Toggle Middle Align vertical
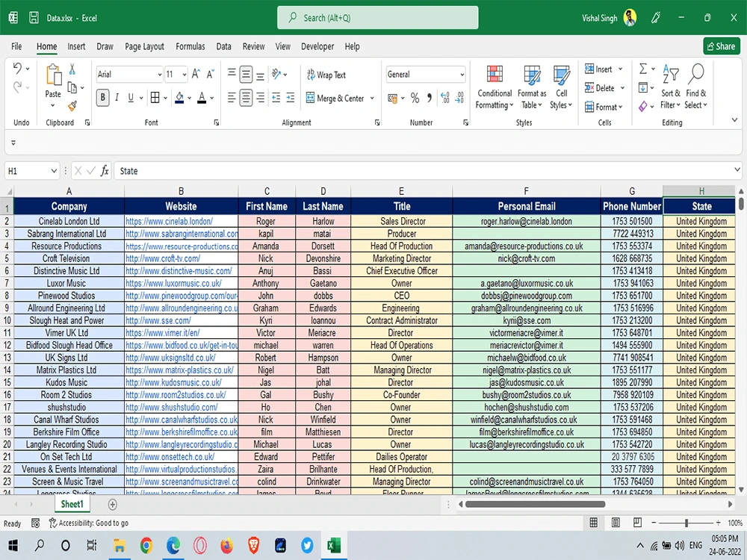The width and height of the screenshot is (747, 560). tap(246, 74)
